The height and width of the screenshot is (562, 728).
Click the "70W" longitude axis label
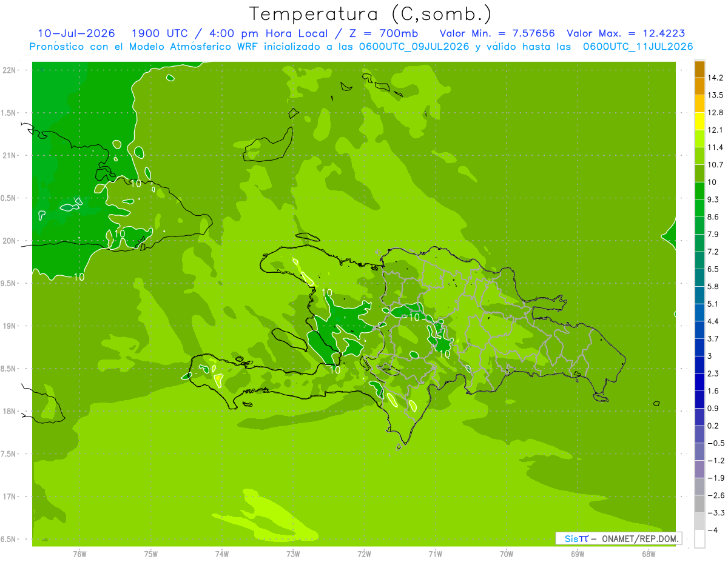click(507, 554)
